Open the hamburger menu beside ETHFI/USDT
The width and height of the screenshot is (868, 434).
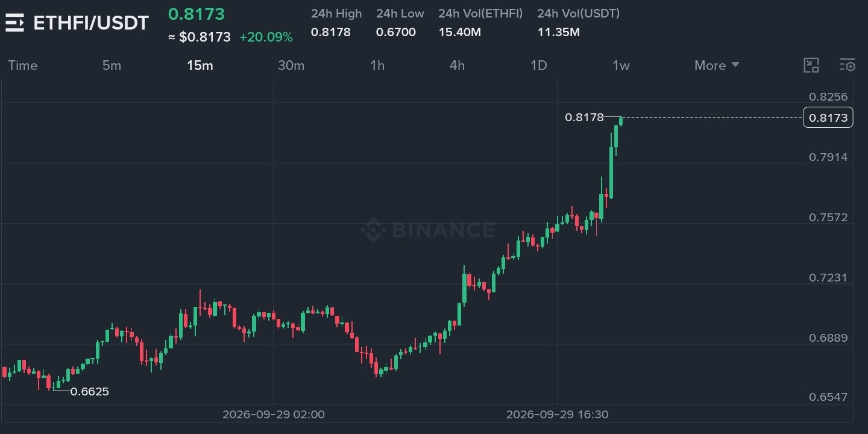pos(14,23)
